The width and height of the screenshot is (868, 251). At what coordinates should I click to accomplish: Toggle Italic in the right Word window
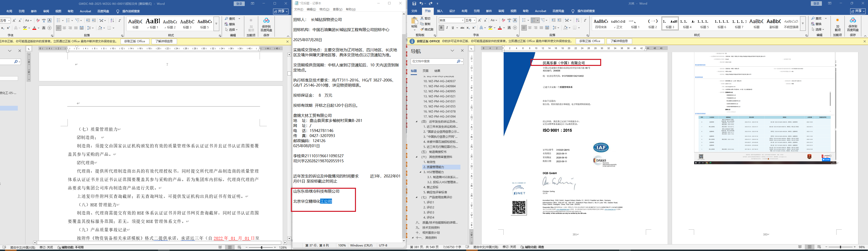tap(447, 28)
